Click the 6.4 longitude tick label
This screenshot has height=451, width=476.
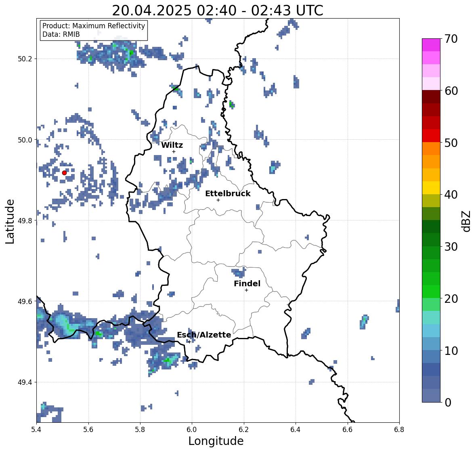point(296,430)
